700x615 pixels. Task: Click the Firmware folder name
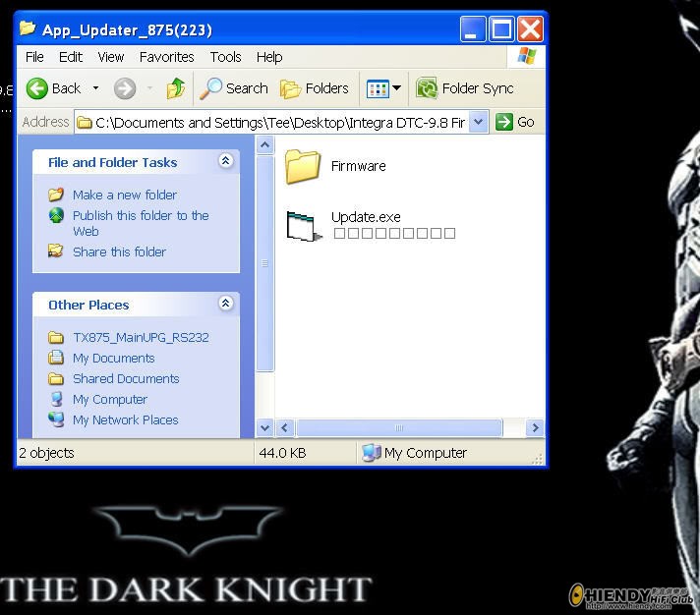[359, 166]
